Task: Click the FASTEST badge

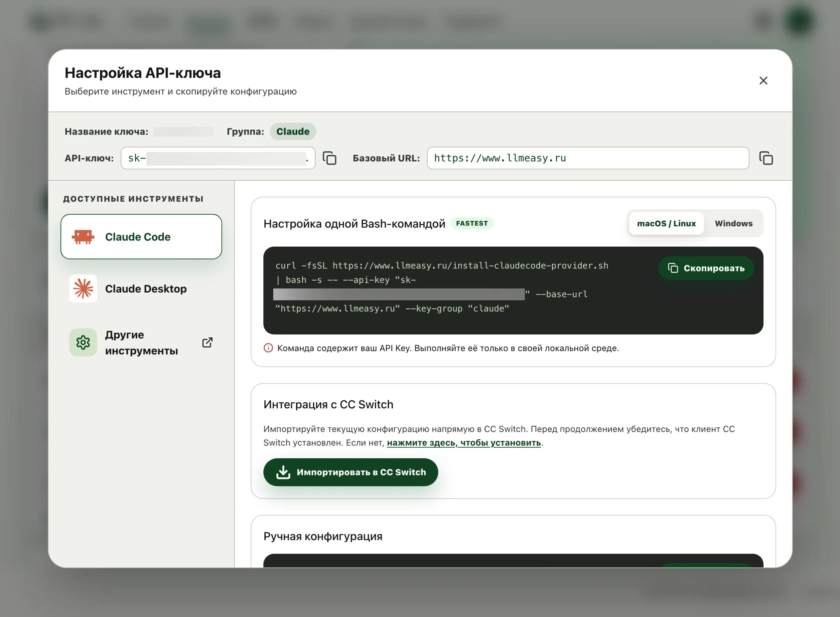Action: tap(472, 223)
